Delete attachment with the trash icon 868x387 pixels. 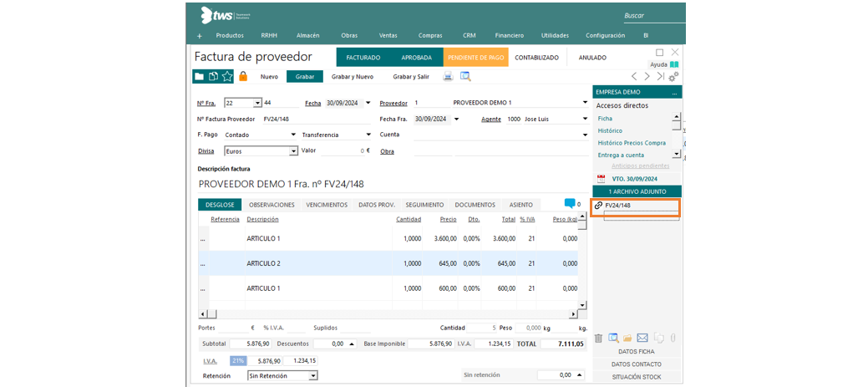(598, 338)
